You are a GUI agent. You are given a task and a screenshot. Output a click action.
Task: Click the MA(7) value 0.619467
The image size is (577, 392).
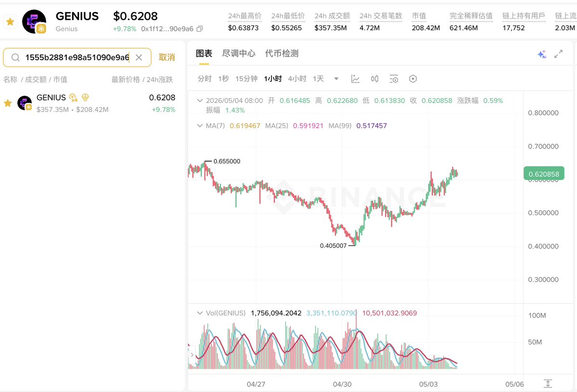click(x=245, y=126)
